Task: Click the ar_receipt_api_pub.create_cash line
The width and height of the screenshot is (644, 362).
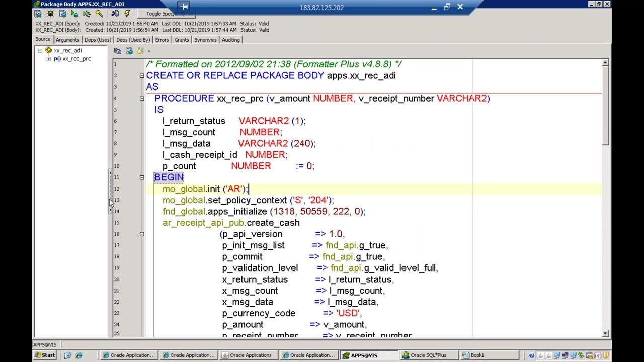Action: [x=231, y=223]
